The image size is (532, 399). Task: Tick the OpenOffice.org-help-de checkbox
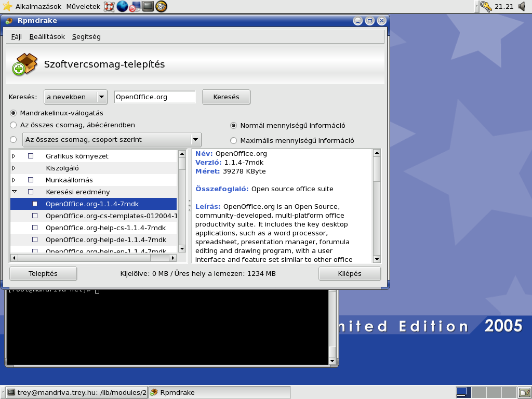point(35,240)
